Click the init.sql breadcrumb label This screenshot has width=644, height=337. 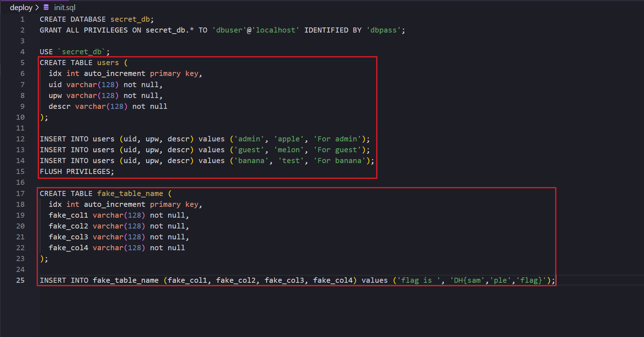65,8
